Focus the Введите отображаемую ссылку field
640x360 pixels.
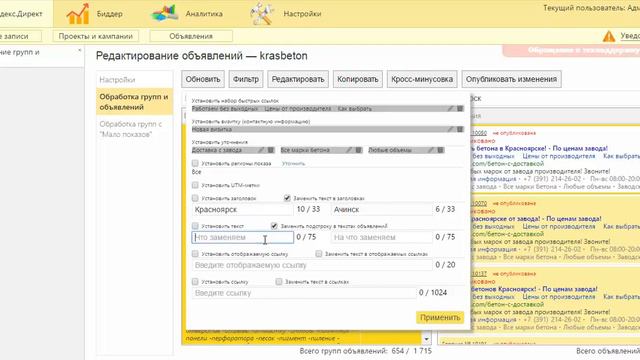(312, 265)
